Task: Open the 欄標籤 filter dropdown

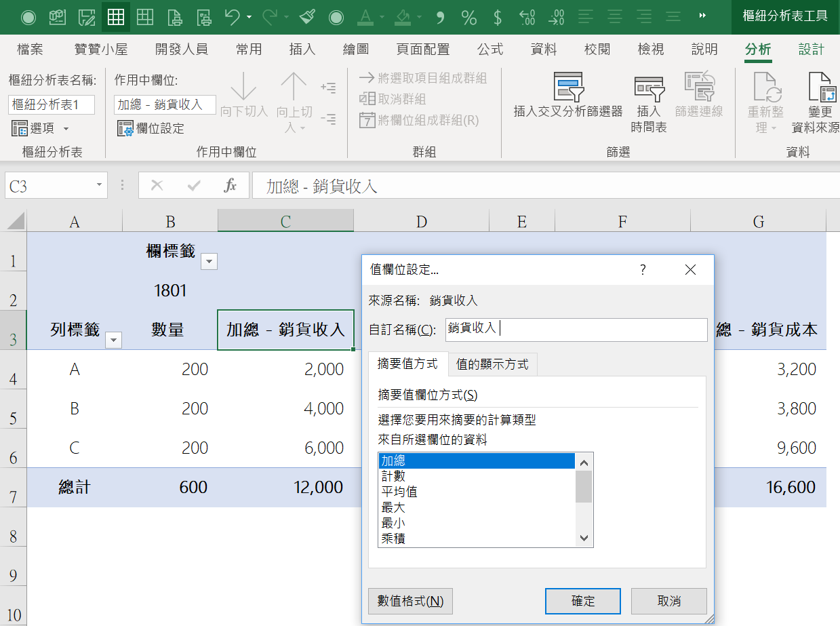Action: click(209, 262)
